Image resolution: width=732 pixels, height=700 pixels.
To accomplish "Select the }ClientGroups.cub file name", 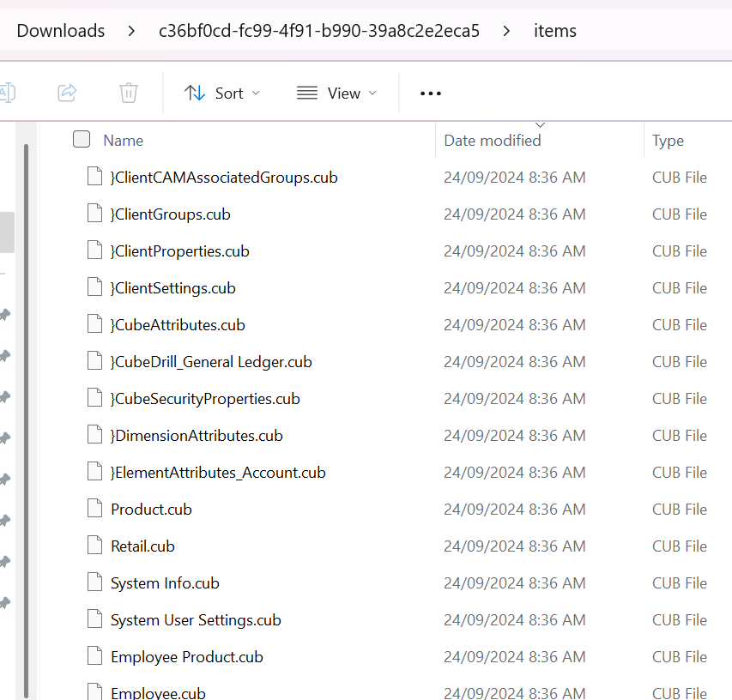I will [171, 214].
